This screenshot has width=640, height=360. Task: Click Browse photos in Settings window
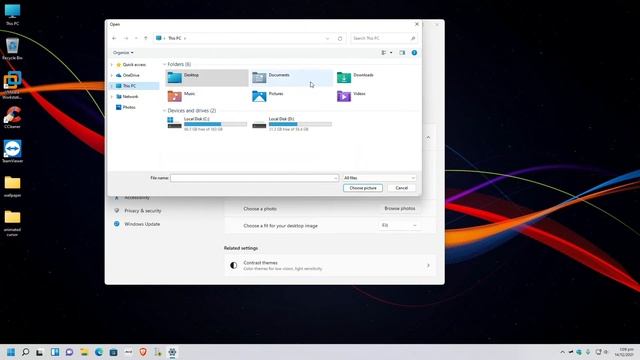[x=400, y=209]
